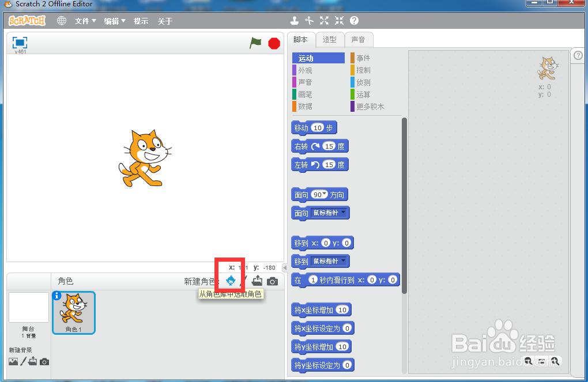Select the Grow sprite tool
The width and height of the screenshot is (588, 382).
[325, 21]
